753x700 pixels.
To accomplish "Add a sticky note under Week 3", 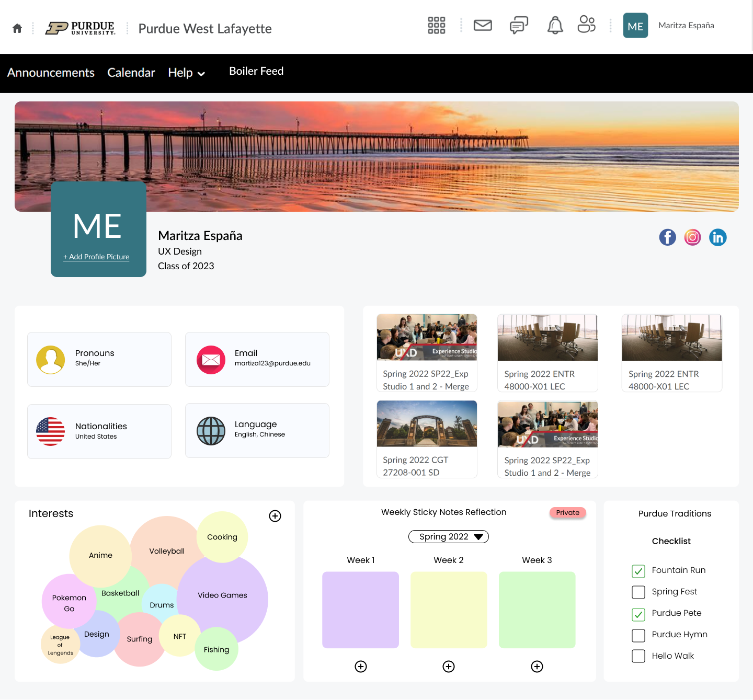I will pyautogui.click(x=537, y=667).
